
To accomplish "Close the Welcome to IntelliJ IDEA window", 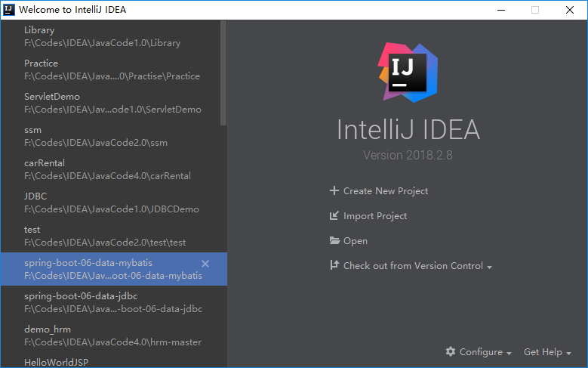I will [x=570, y=10].
